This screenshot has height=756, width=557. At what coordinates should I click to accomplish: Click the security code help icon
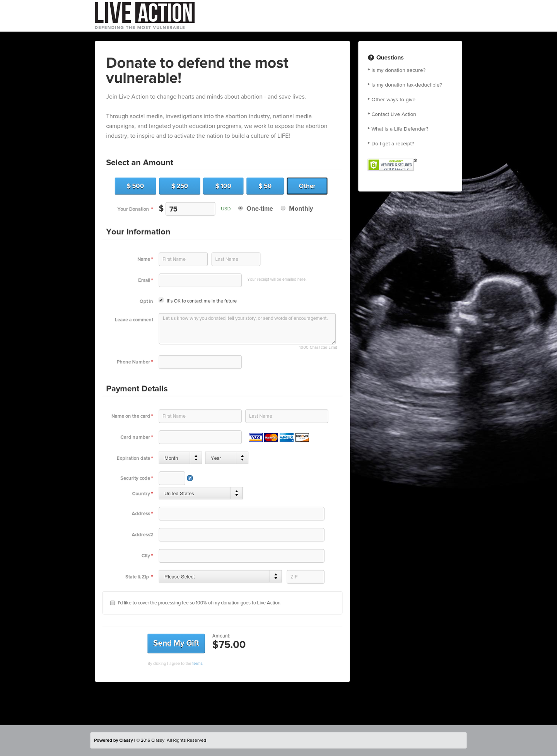point(190,478)
